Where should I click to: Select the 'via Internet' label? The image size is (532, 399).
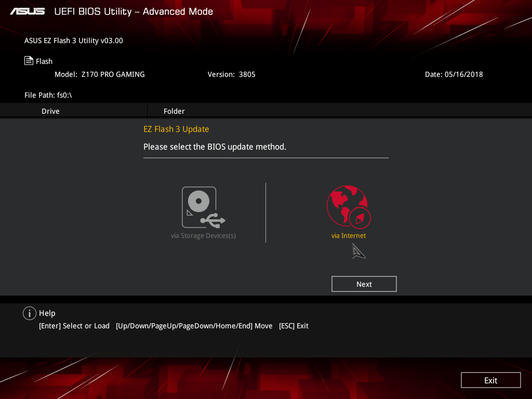pyautogui.click(x=348, y=236)
